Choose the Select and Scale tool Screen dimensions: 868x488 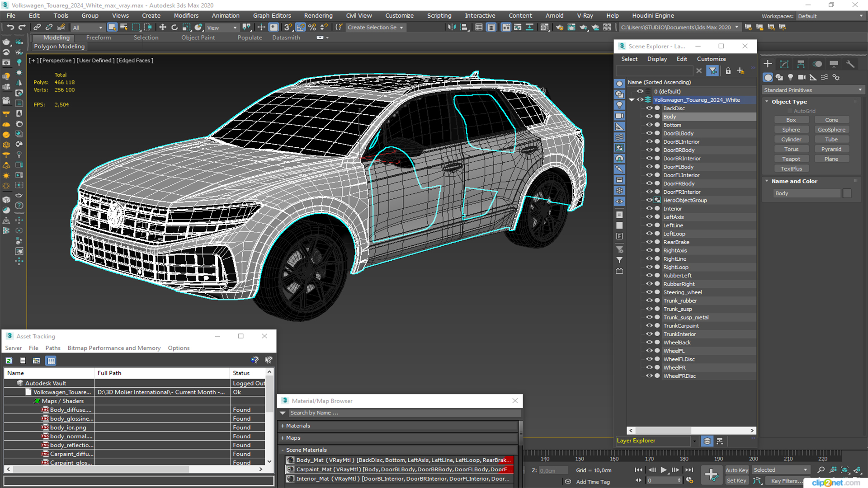click(x=186, y=28)
